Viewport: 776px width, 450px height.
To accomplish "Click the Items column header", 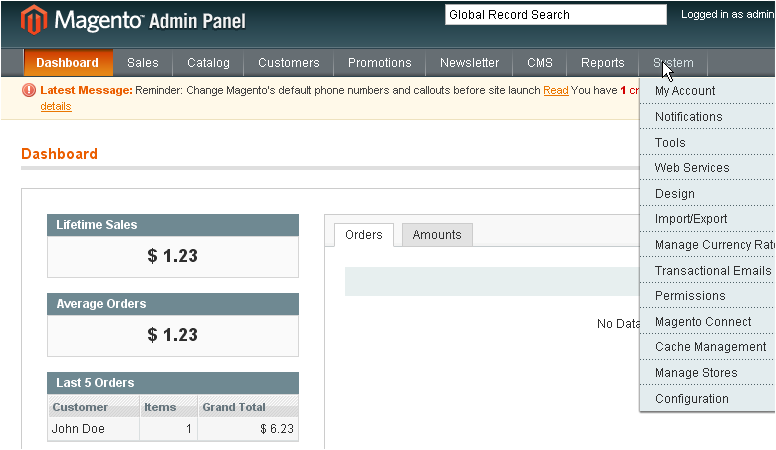I will coord(169,407).
